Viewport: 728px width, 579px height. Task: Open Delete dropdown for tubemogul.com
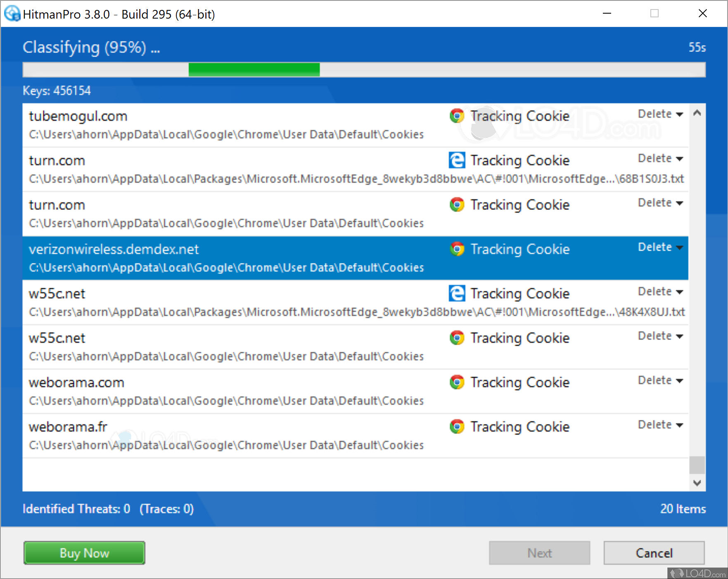click(x=660, y=114)
